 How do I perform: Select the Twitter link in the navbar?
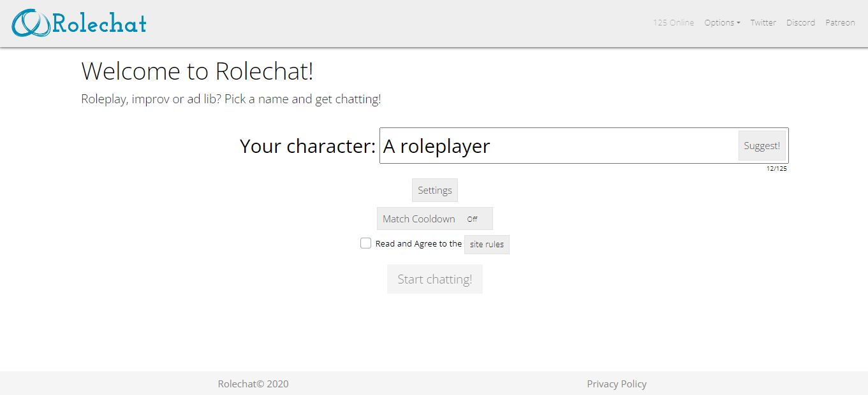coord(763,22)
